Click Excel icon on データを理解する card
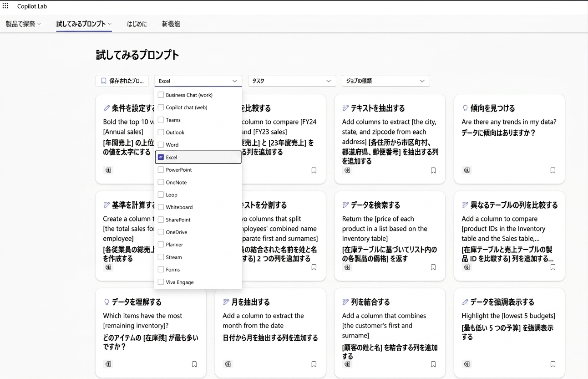 point(108,364)
